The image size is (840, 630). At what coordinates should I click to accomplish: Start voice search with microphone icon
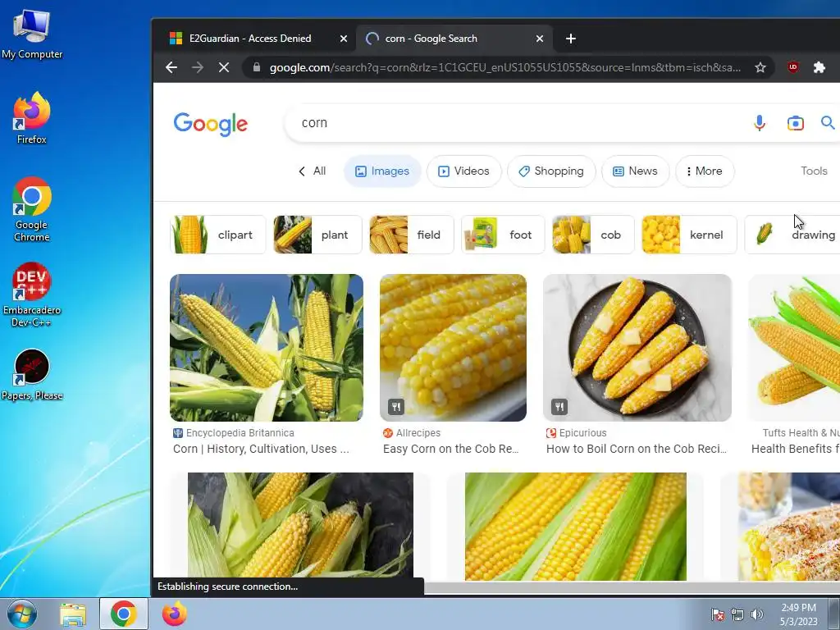(x=759, y=123)
